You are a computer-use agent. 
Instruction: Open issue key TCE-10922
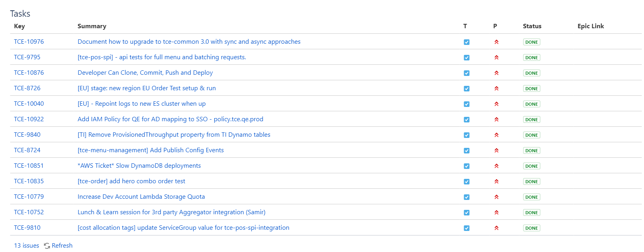29,119
